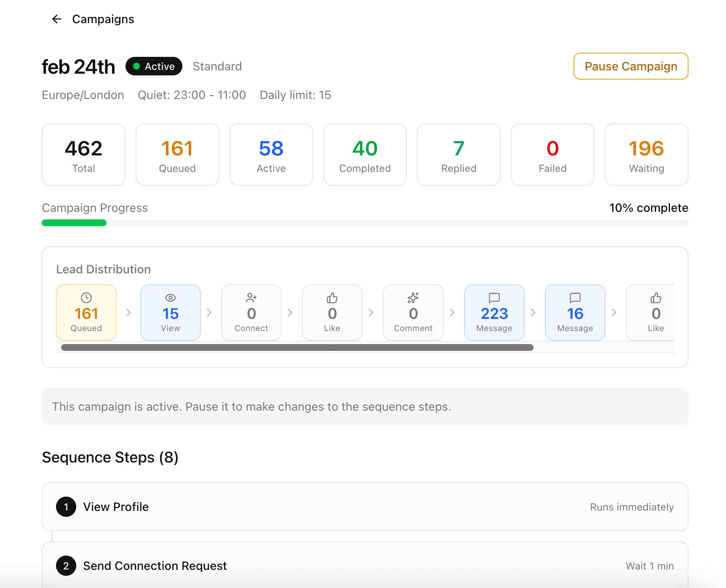Select the eye icon in the View stage
The height and width of the screenshot is (588, 726).
170,298
